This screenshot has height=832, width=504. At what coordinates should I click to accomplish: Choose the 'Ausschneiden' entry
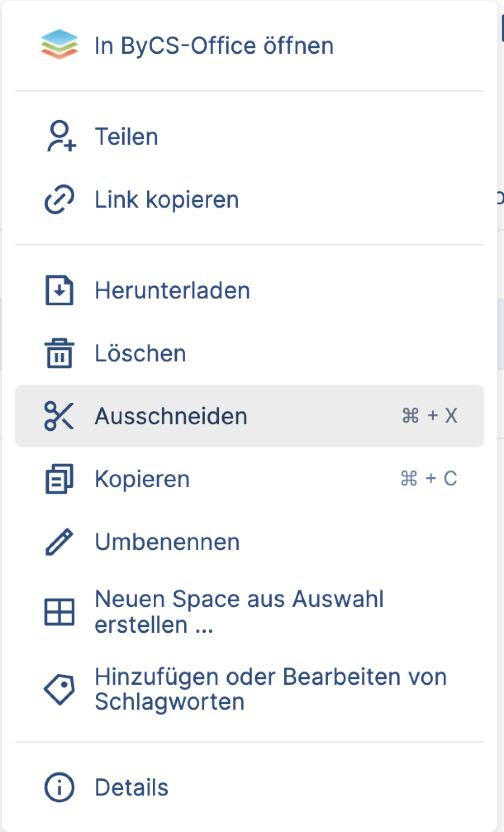171,416
